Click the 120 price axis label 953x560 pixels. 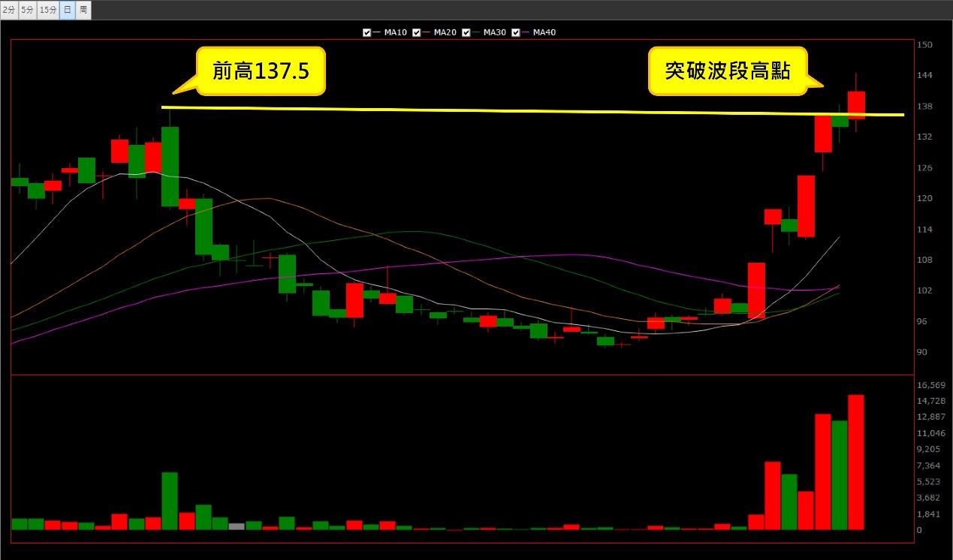click(924, 199)
